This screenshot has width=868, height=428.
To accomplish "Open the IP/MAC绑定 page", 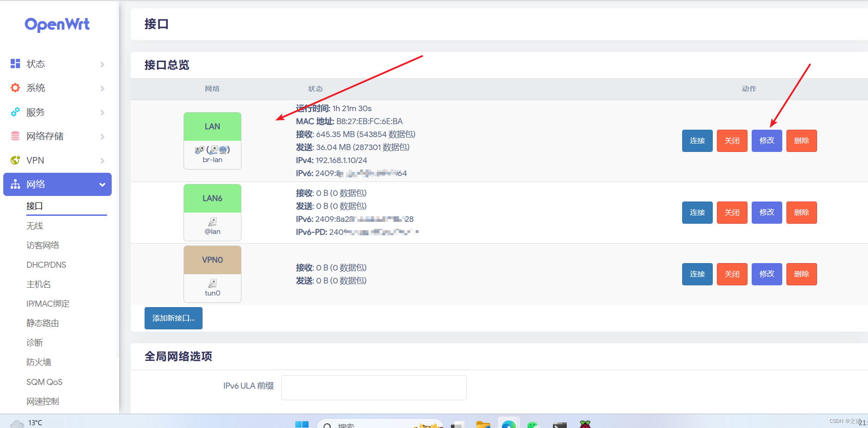I will click(48, 303).
